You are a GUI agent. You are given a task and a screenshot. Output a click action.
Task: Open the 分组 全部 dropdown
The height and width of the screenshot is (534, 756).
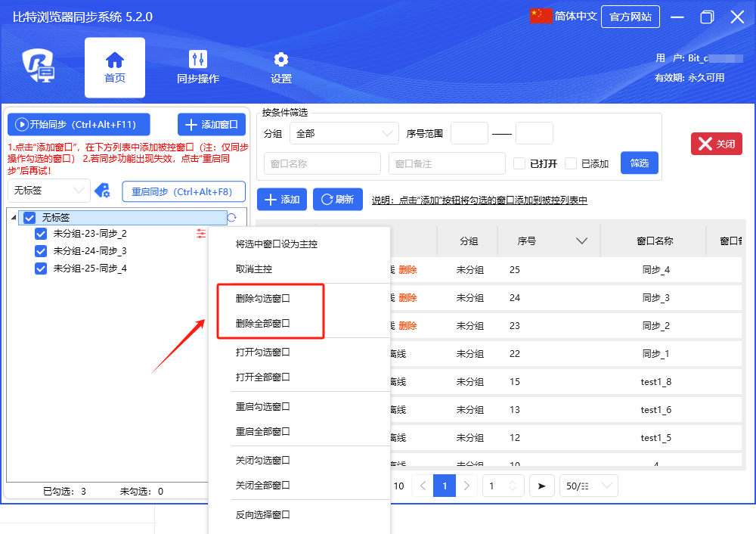[x=344, y=133]
